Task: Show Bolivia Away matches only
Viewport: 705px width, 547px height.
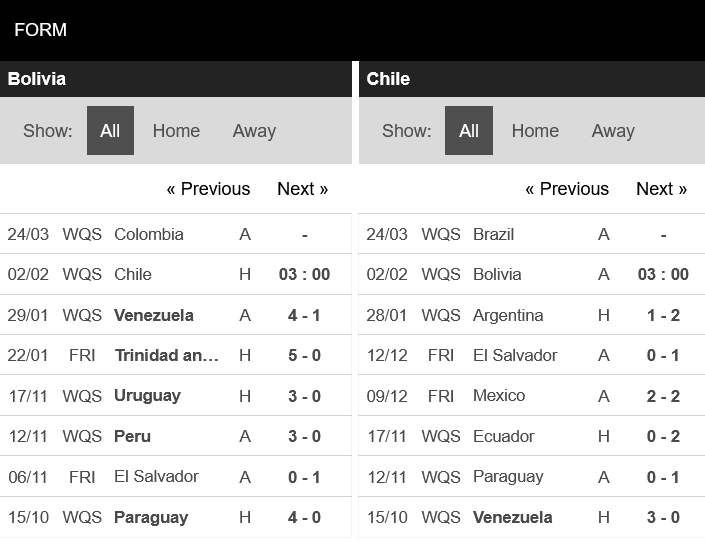Action: coord(254,131)
